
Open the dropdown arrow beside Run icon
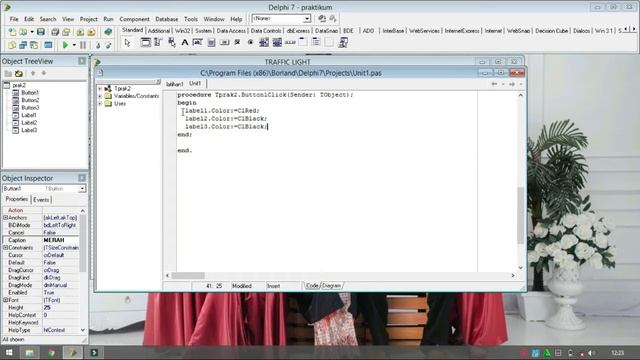pos(74,45)
